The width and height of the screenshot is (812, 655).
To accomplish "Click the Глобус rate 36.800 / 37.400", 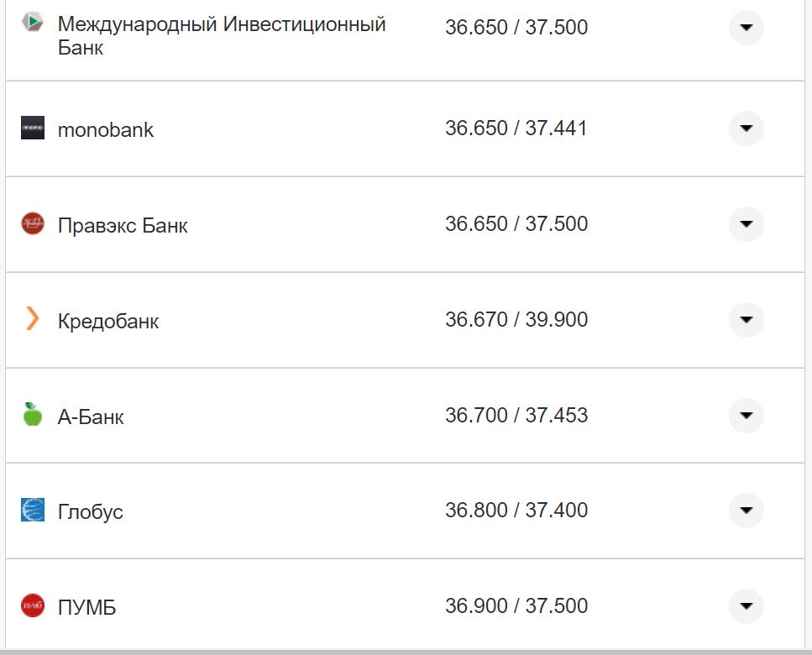I will coord(517,510).
